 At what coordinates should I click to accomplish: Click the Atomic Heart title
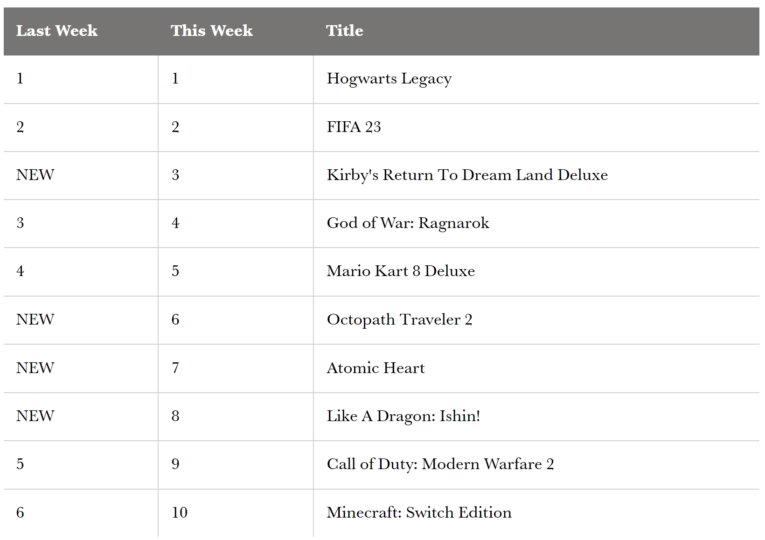pyautogui.click(x=376, y=368)
